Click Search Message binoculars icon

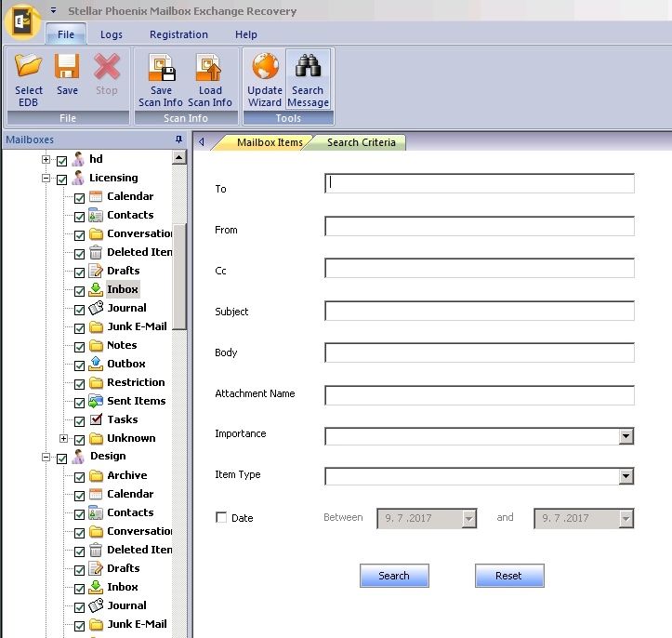308,66
